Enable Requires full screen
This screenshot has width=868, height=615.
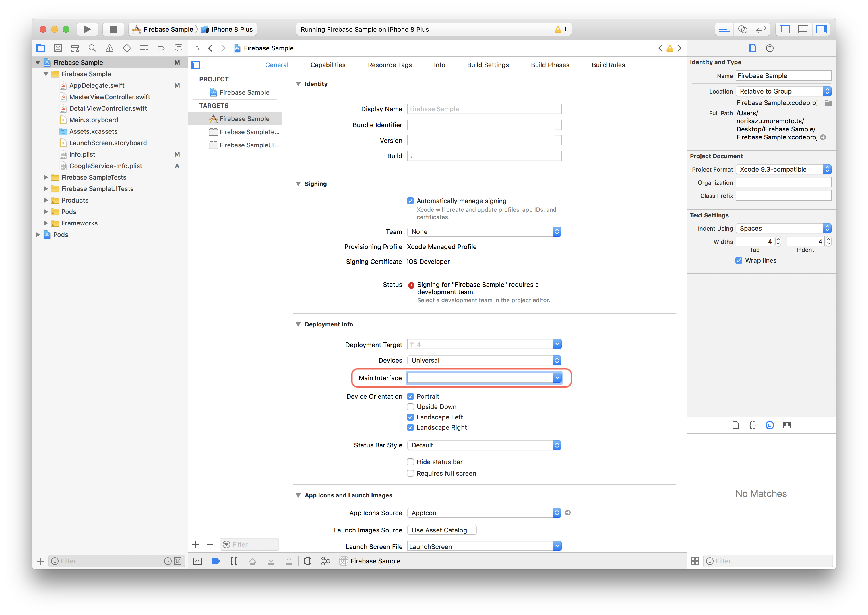[410, 473]
